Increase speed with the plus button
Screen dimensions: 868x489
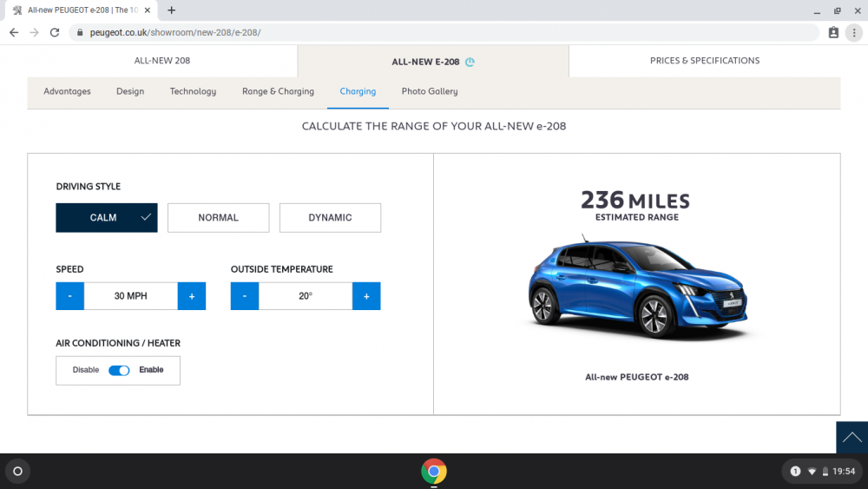point(192,296)
